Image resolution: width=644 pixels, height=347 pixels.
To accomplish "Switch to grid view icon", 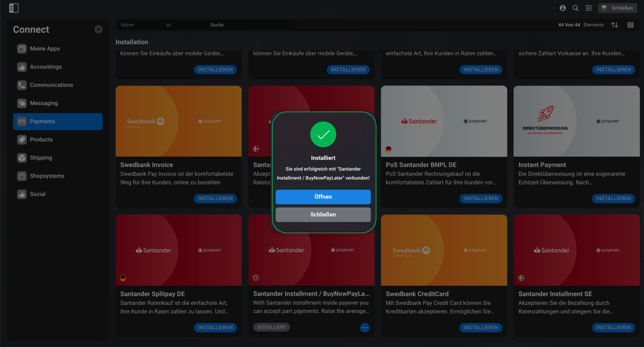I will [630, 25].
